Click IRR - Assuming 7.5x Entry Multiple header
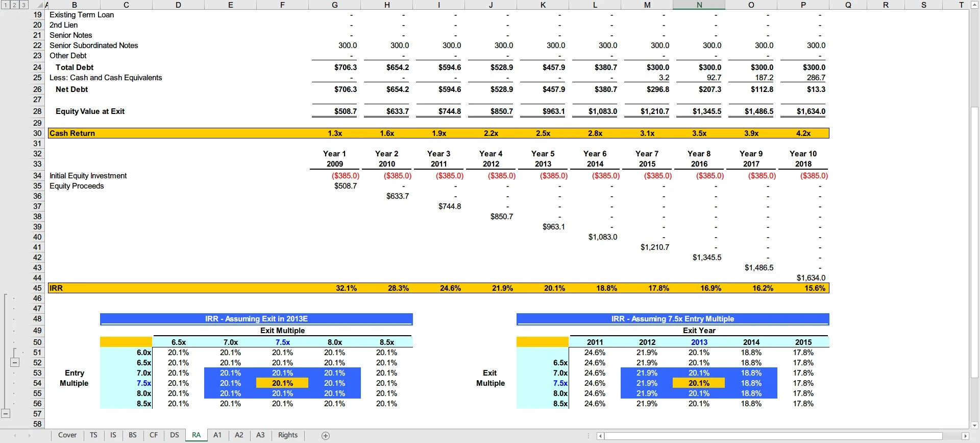Viewport: 980px width, 443px height. coord(673,319)
